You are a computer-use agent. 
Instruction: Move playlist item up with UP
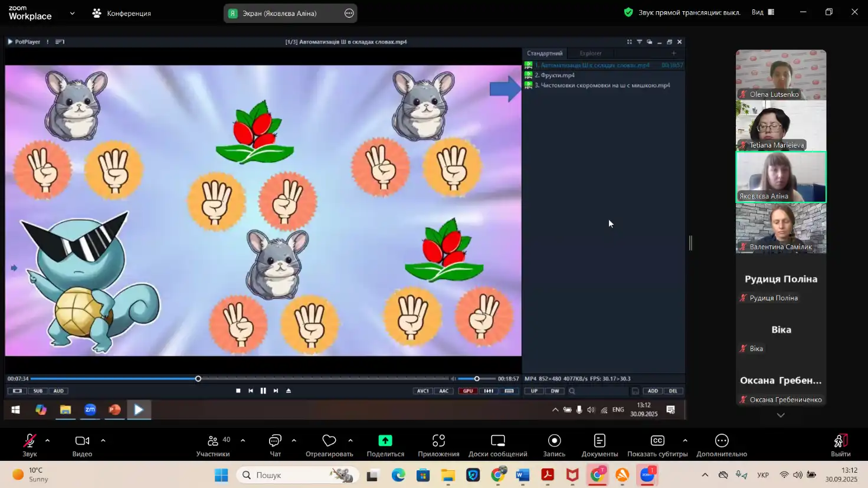(x=534, y=391)
